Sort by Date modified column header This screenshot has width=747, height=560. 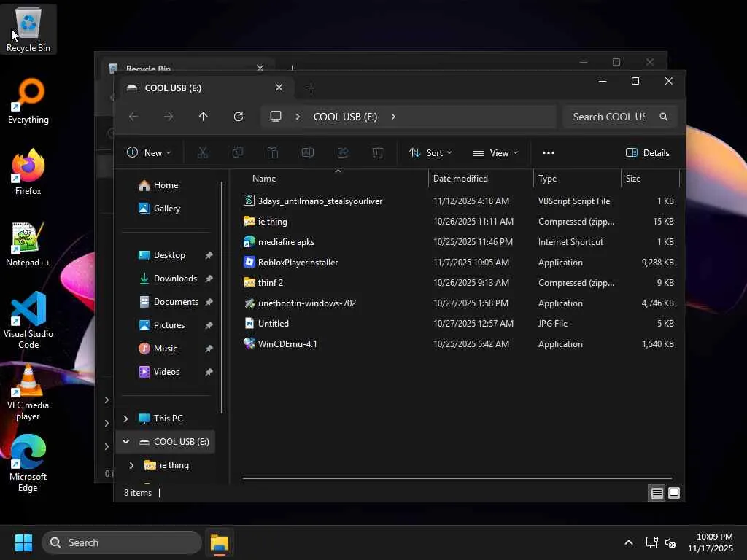pyautogui.click(x=481, y=179)
